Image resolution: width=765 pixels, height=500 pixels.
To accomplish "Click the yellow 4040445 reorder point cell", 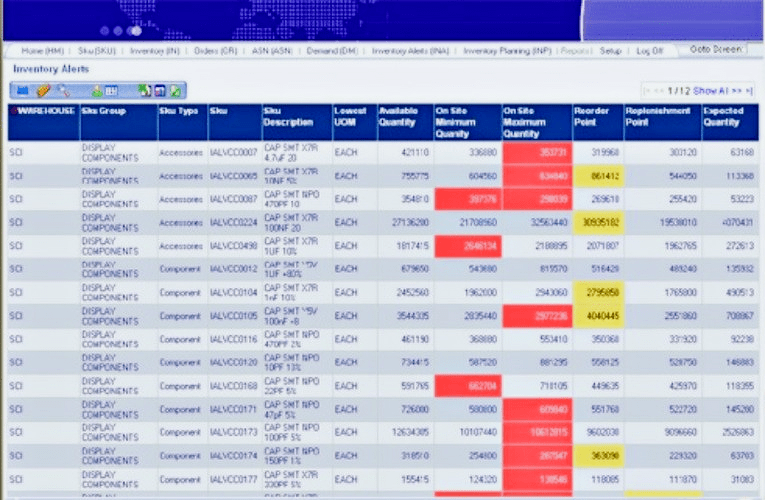I will (597, 315).
